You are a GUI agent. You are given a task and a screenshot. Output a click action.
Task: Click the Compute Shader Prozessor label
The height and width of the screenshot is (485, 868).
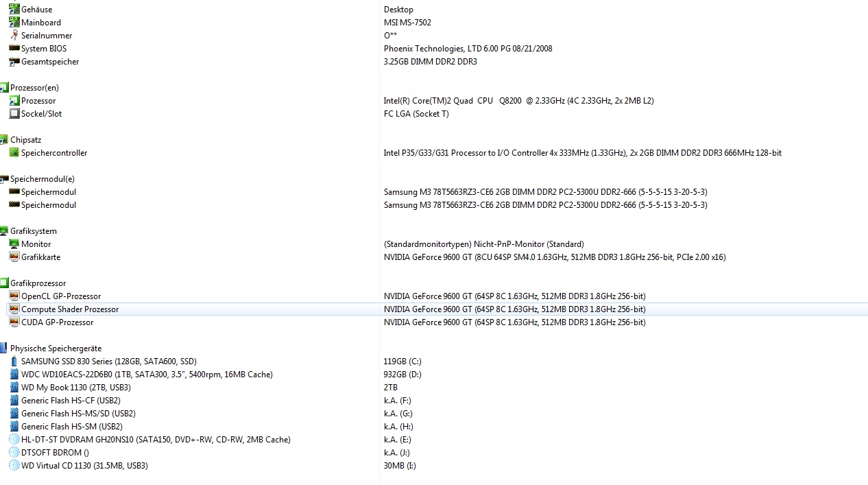click(x=70, y=309)
